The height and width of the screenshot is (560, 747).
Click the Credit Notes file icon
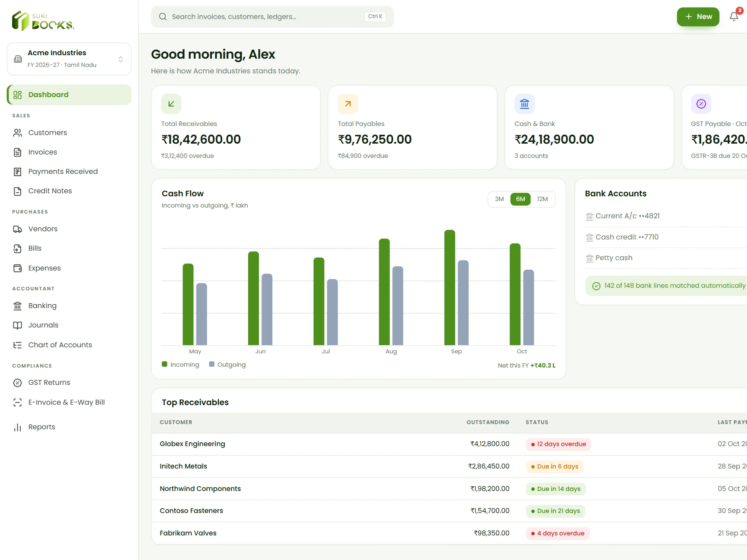point(17,191)
